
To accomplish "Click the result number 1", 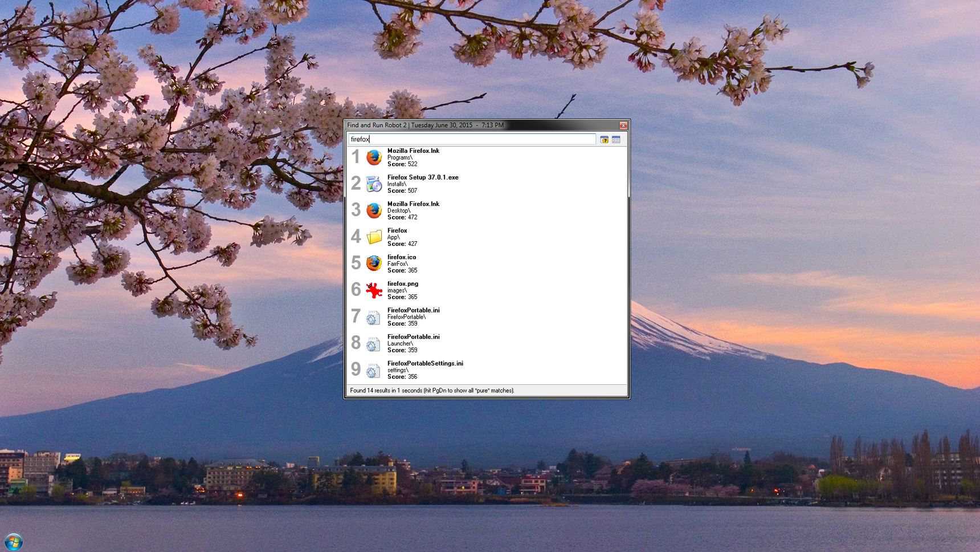I will point(356,157).
